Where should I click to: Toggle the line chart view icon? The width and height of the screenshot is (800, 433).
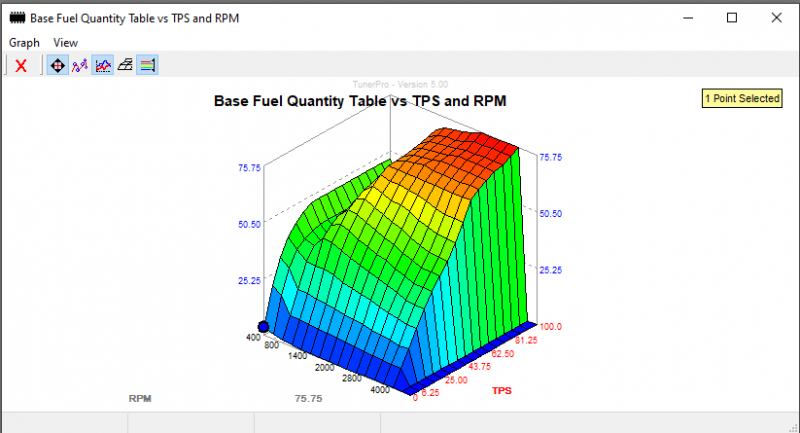coord(103,66)
